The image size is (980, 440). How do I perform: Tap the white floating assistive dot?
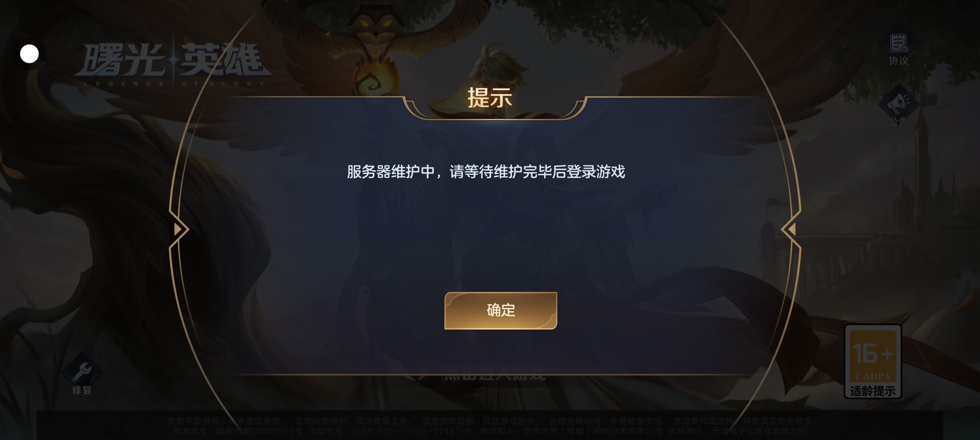coord(29,54)
